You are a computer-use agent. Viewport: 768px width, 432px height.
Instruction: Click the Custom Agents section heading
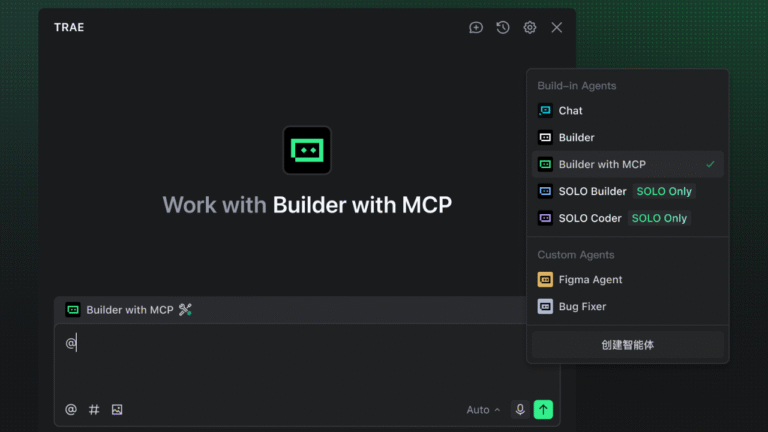point(576,255)
